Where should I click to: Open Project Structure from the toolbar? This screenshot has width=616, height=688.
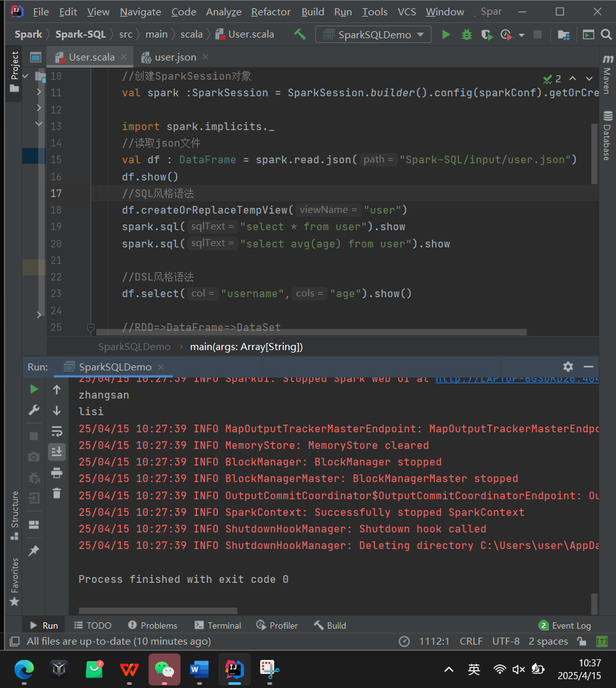[x=563, y=34]
